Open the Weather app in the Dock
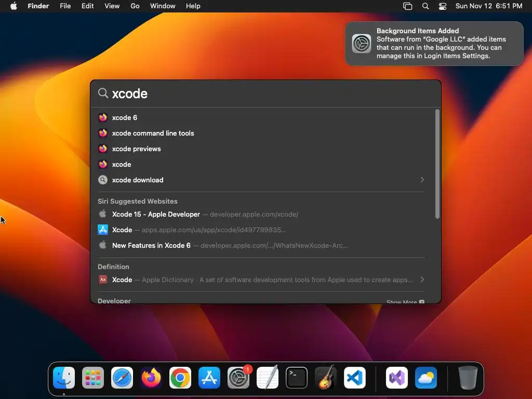This screenshot has height=399, width=532. pos(426,378)
